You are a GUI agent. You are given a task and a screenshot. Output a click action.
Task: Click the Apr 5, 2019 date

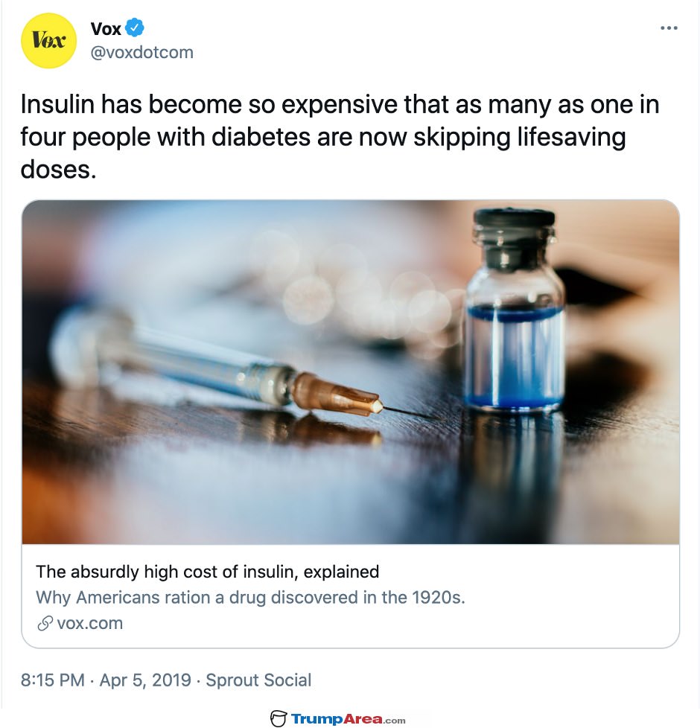point(145,680)
